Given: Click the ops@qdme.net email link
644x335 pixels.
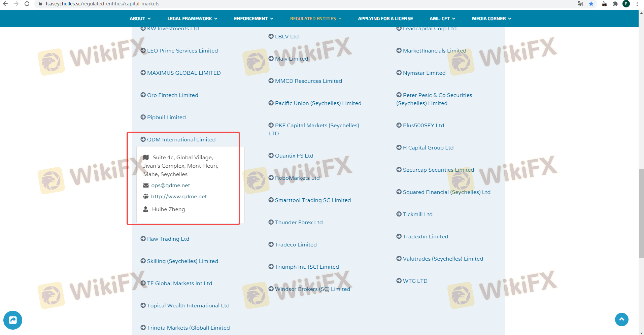Looking at the screenshot, I should click(170, 185).
